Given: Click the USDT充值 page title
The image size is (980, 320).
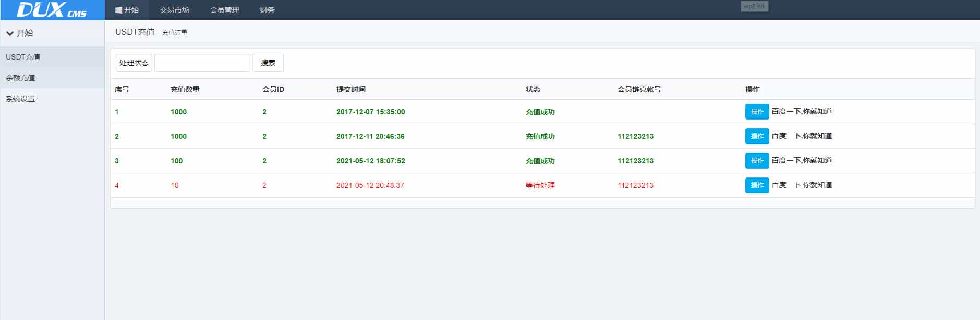Looking at the screenshot, I should point(135,32).
